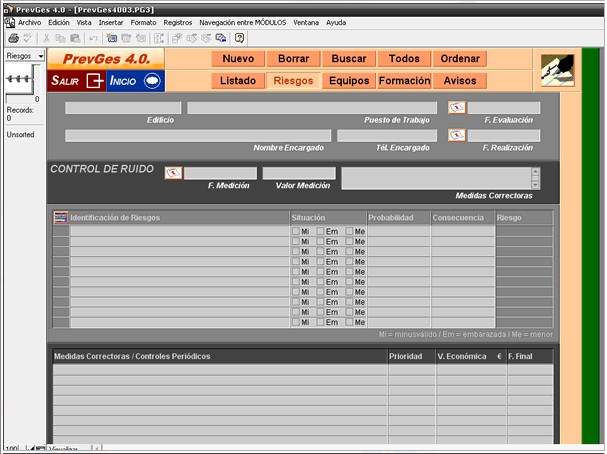Click the spell check toolbar icon

27,38
